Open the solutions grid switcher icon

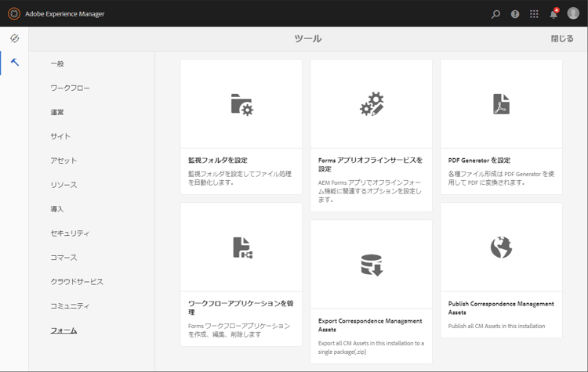[x=534, y=14]
